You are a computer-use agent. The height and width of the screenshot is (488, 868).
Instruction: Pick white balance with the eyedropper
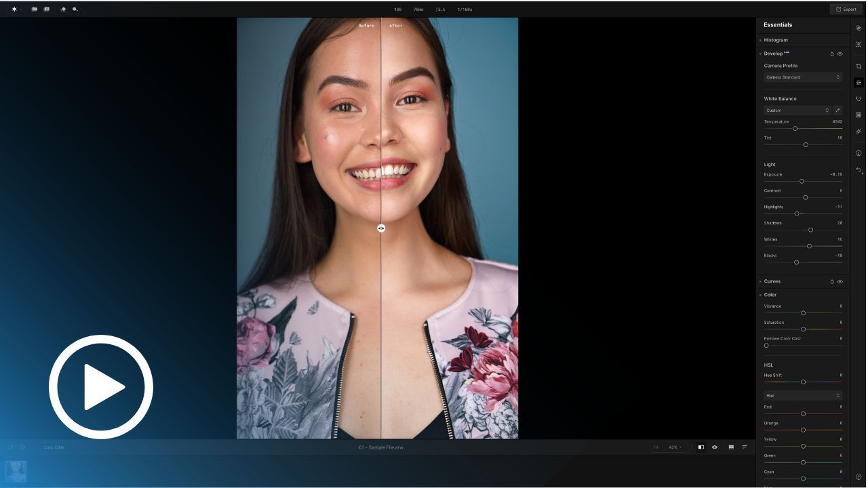coord(837,110)
